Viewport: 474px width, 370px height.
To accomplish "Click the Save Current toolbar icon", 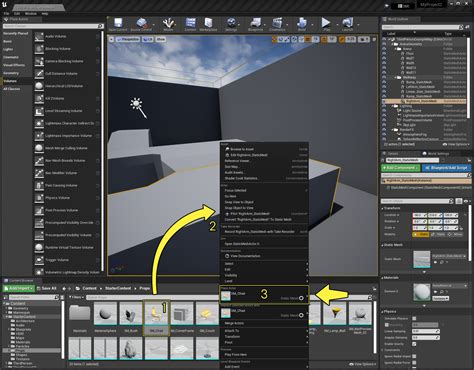I will [x=118, y=24].
